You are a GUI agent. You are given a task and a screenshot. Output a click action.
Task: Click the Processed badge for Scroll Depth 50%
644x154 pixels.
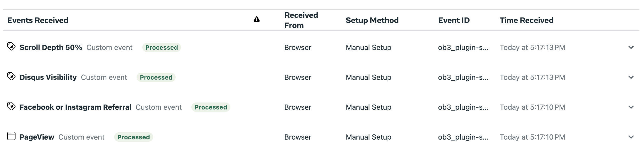click(162, 47)
